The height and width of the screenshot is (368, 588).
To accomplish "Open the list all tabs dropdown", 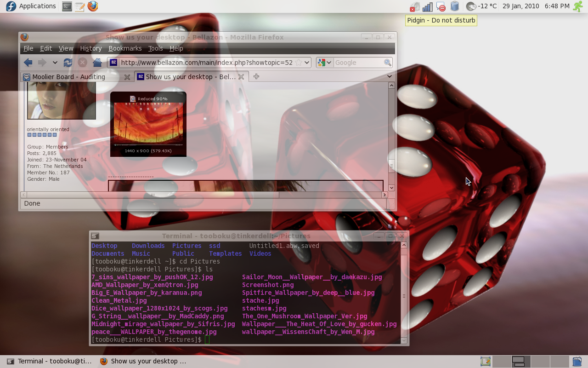I will pos(390,76).
